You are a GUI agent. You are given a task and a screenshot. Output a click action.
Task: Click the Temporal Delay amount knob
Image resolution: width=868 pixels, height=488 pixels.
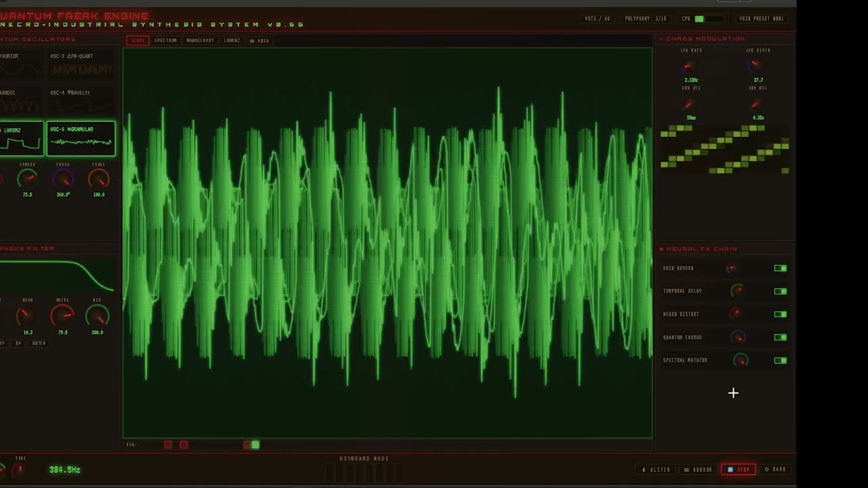737,291
